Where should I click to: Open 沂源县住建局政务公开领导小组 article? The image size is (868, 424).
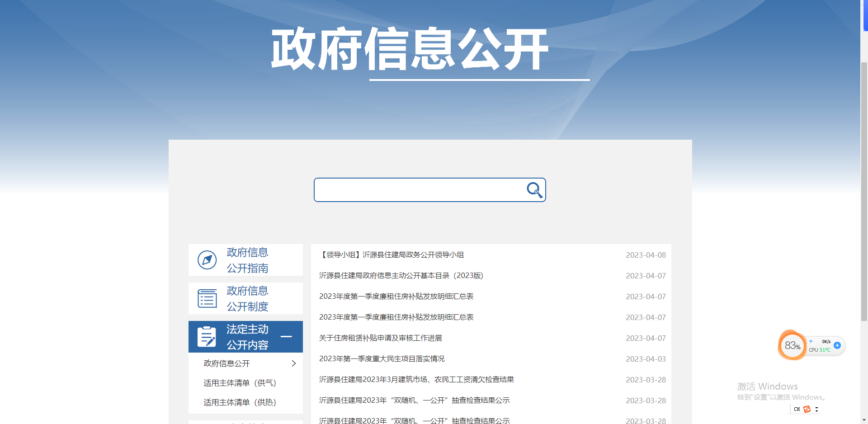tap(392, 255)
